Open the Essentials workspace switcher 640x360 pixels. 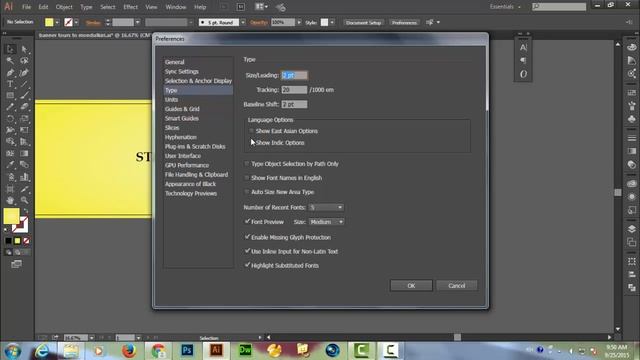pyautogui.click(x=505, y=7)
